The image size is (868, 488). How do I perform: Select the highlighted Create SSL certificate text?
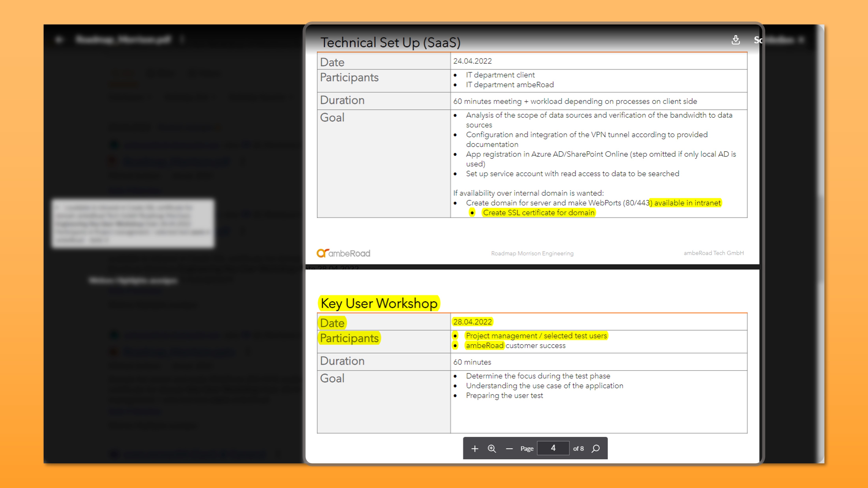pos(538,213)
